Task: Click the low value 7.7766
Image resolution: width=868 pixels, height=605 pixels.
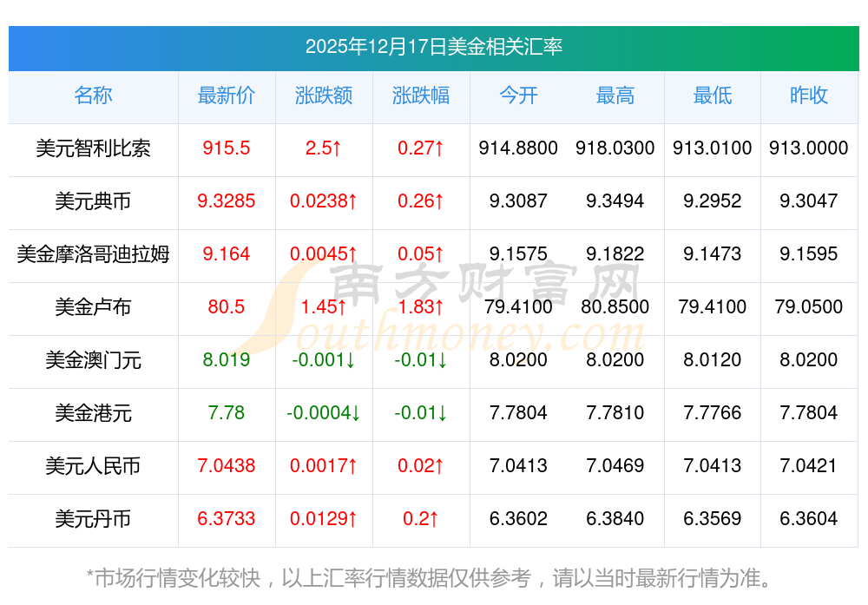Action: coord(712,412)
